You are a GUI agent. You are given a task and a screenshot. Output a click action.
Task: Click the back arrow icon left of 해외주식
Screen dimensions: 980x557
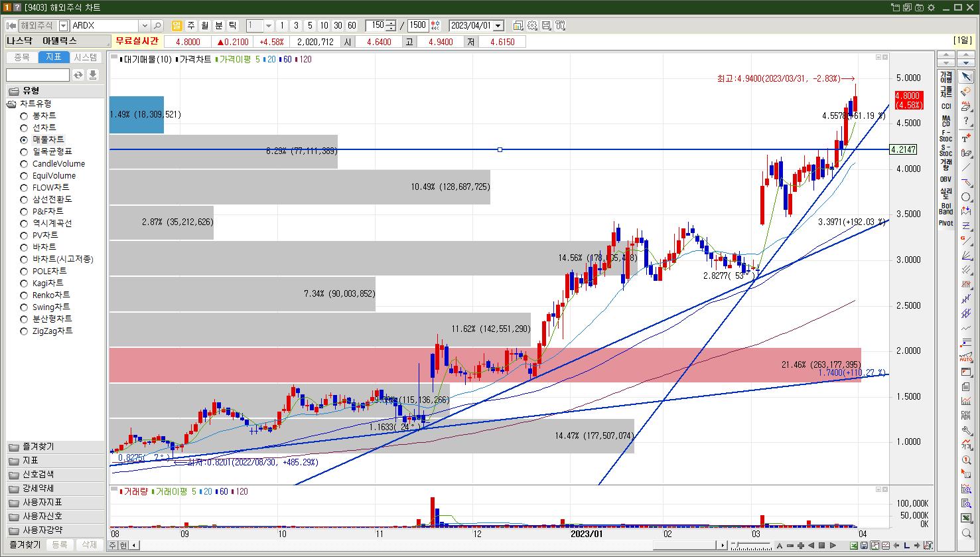tap(12, 25)
